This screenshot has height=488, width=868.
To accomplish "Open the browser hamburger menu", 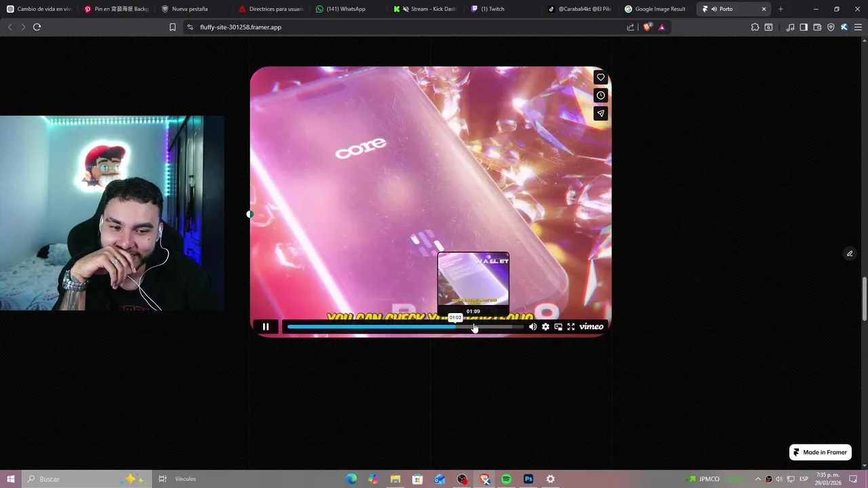I will [x=858, y=27].
